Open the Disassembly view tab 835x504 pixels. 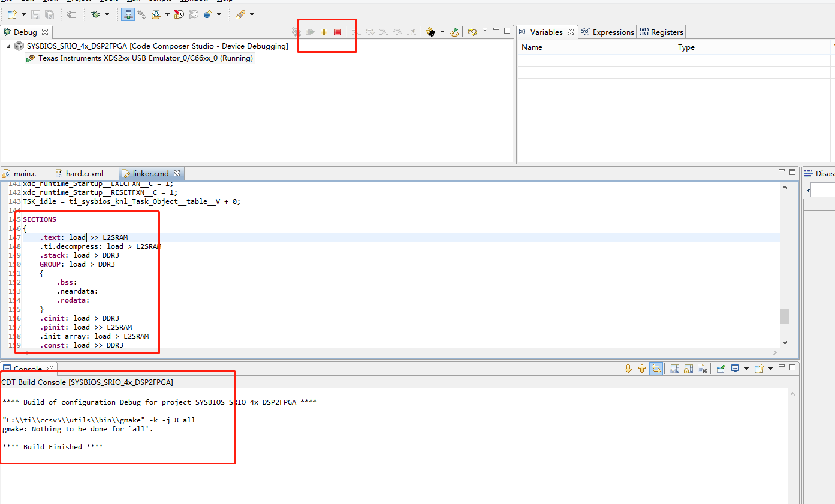819,173
